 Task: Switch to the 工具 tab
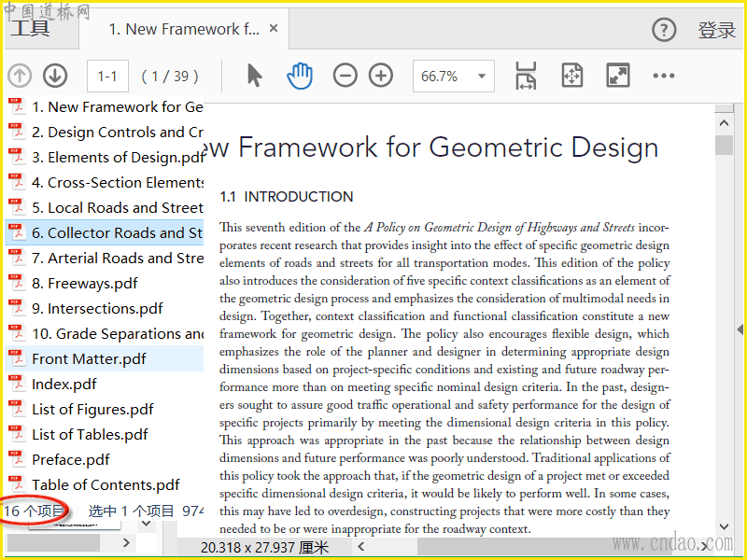pyautogui.click(x=30, y=29)
